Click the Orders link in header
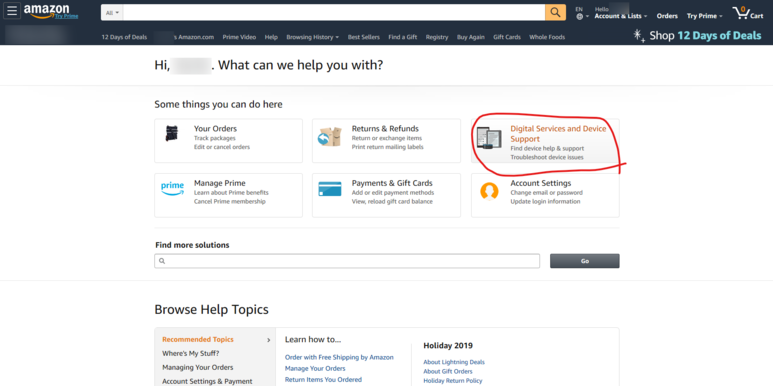Viewport: 773px width, 386px height. pyautogui.click(x=667, y=16)
